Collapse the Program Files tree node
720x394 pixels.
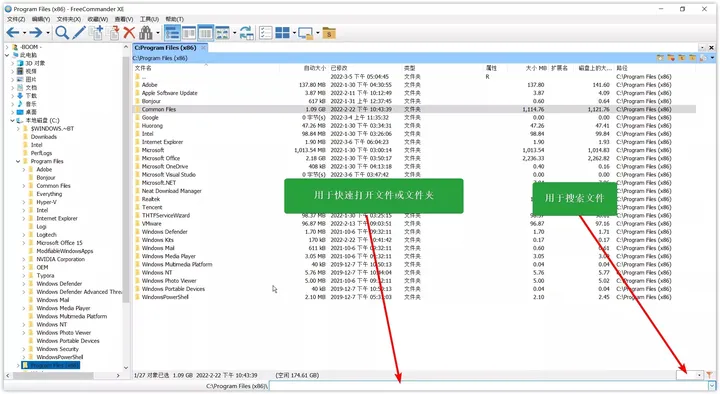coord(18,161)
